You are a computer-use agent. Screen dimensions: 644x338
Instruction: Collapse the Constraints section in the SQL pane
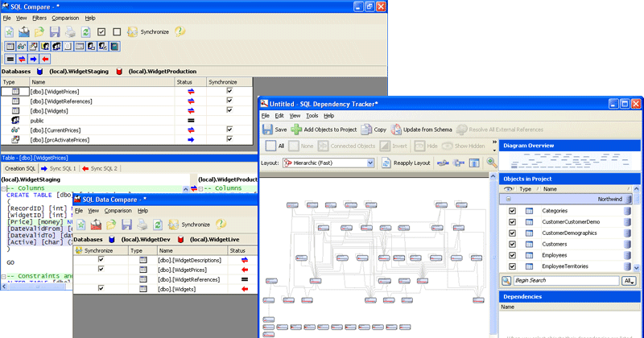pos(4,276)
